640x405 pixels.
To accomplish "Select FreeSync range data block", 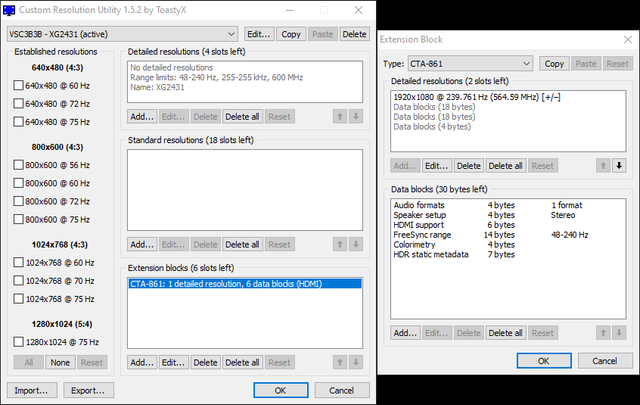I will pos(508,235).
